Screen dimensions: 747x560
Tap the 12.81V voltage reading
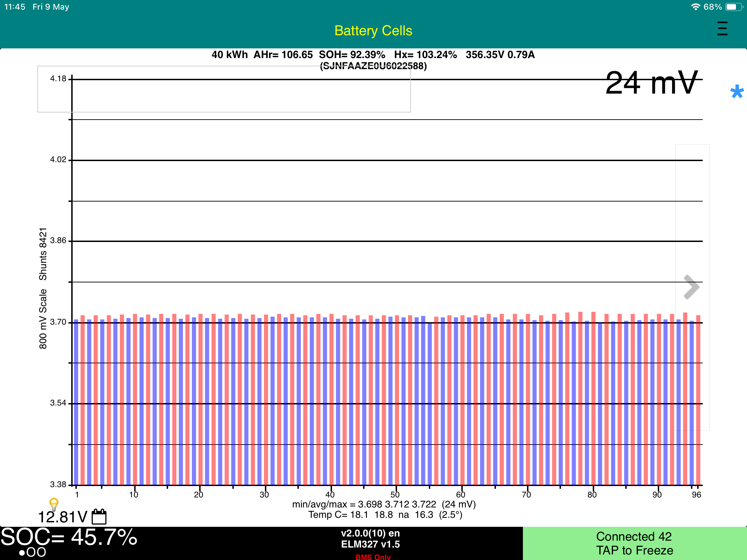point(63,517)
